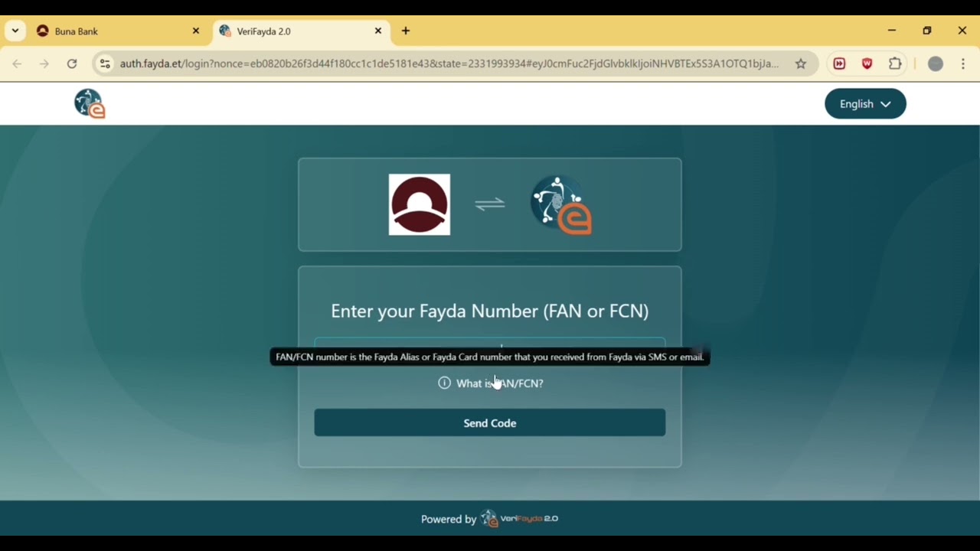Click the Buna Bank logo image
The height and width of the screenshot is (551, 980).
(x=420, y=204)
